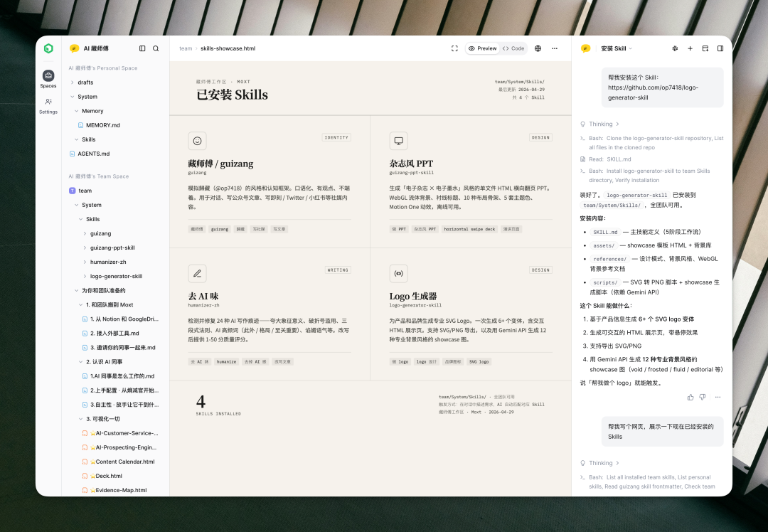Open search with the magnifier icon
Screen dimensions: 768x532
tap(156, 48)
